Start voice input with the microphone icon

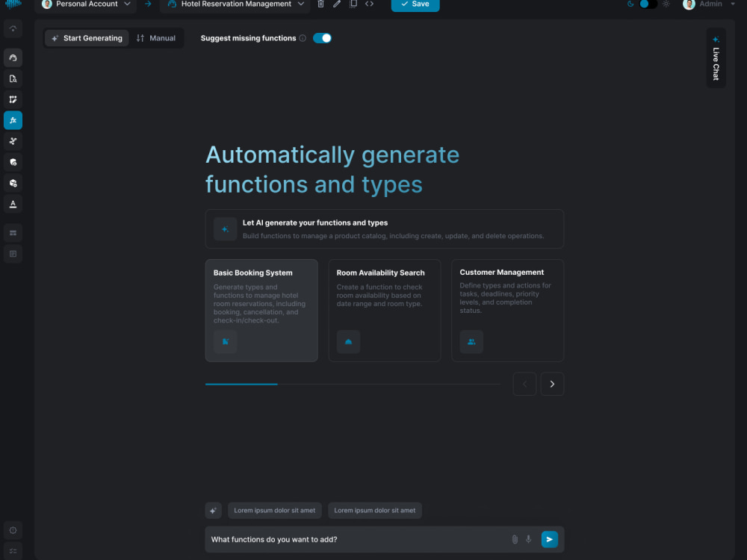528,540
